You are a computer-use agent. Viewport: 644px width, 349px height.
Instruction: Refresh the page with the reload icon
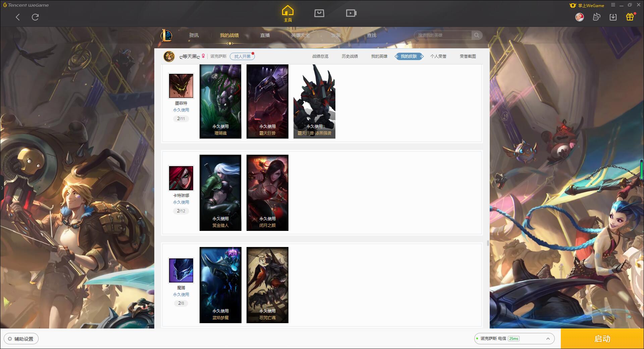click(35, 17)
